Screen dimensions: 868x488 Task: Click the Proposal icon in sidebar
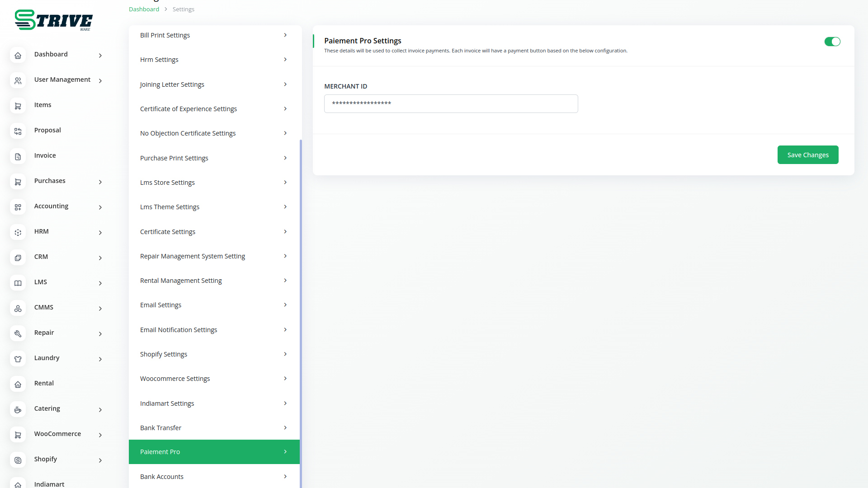18,131
